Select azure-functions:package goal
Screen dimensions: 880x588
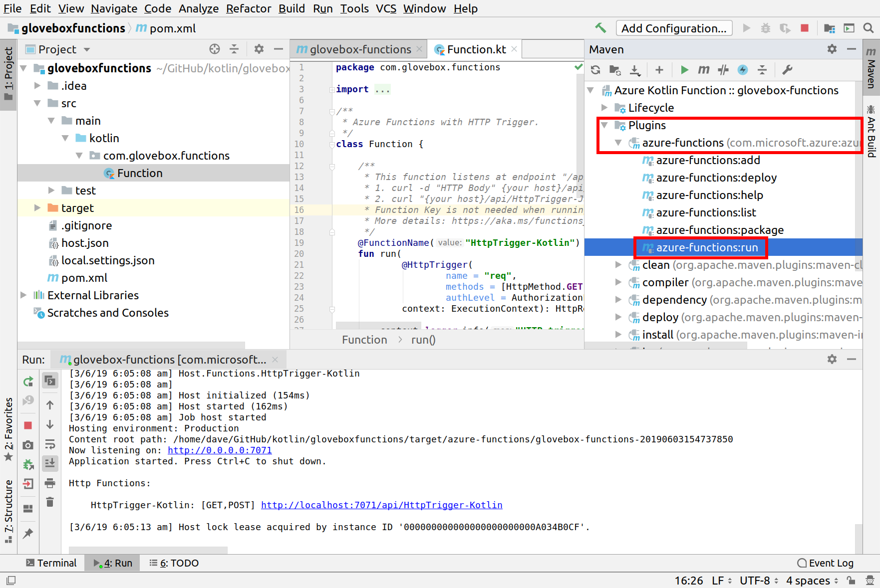tap(720, 230)
